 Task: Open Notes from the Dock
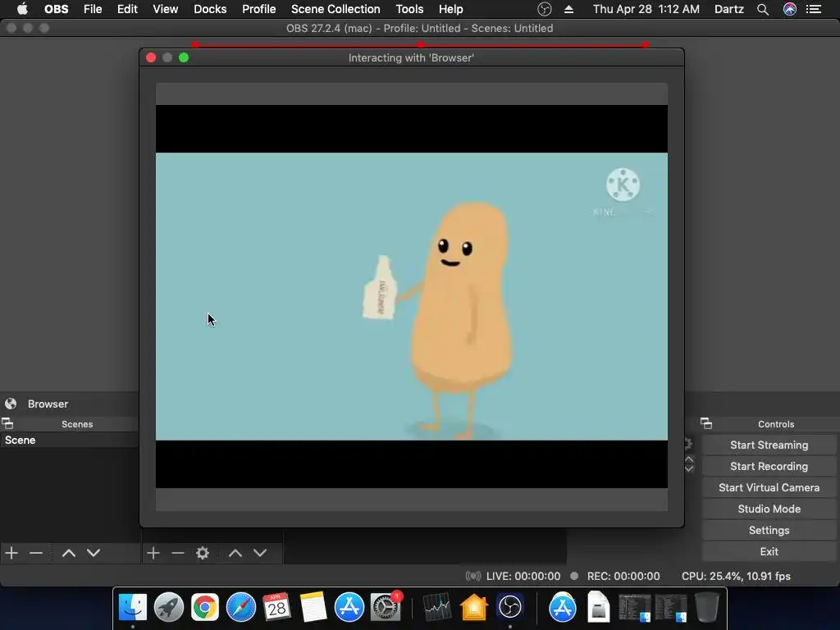coord(313,608)
